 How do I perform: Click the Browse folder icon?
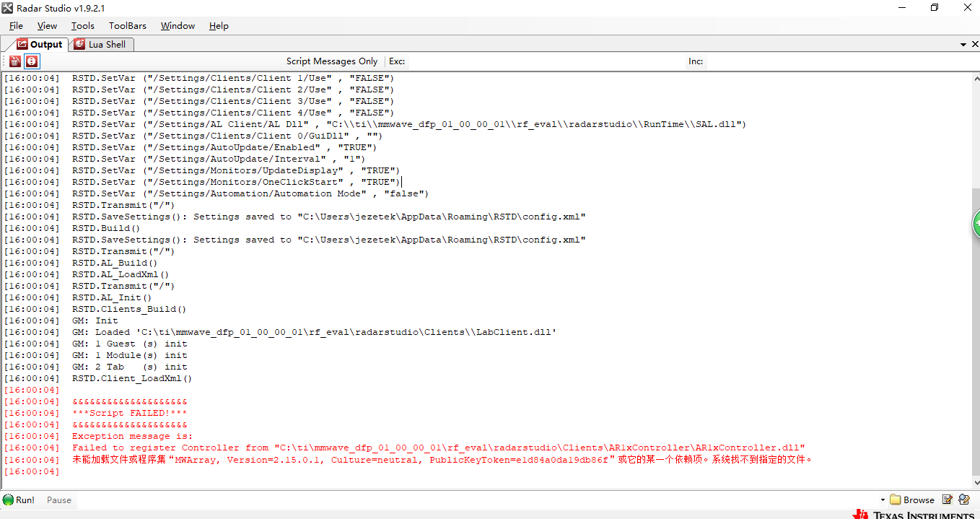pos(895,500)
